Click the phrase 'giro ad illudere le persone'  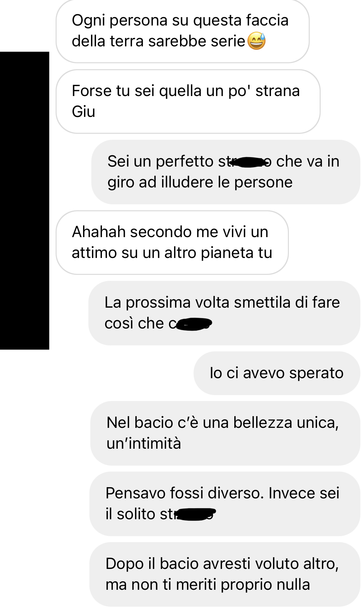tap(200, 182)
